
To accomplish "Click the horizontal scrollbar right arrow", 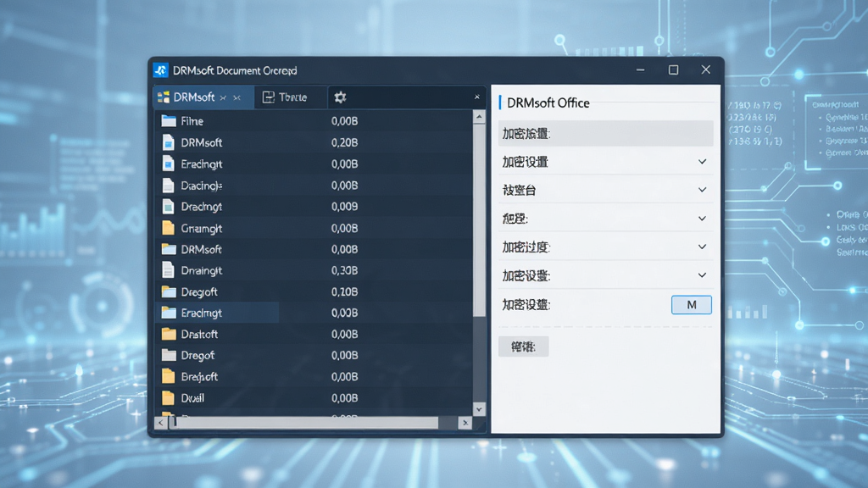I will click(465, 423).
